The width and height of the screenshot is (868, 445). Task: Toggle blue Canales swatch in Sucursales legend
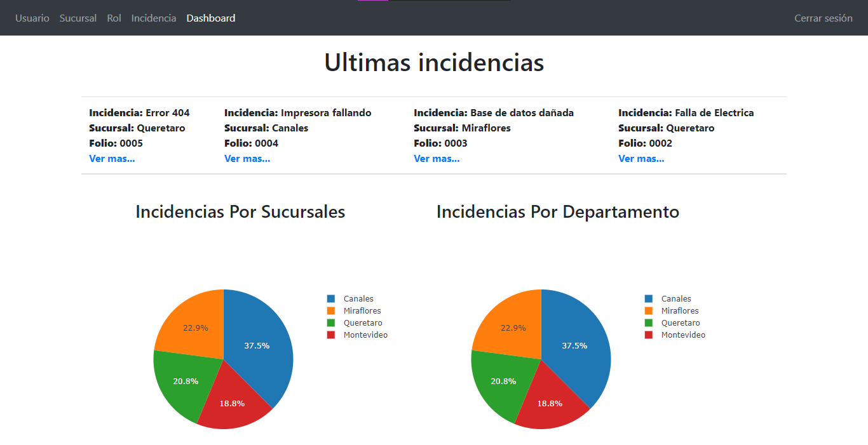(x=330, y=299)
